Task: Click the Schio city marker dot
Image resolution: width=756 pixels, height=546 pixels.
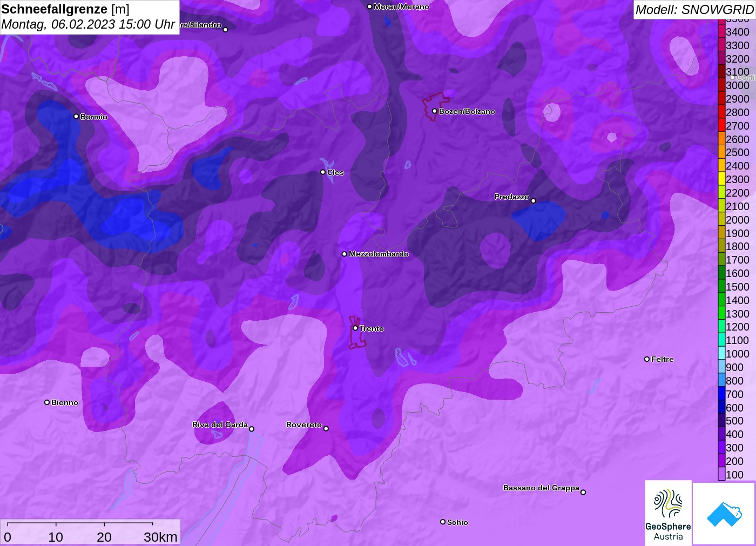Action: coord(443,522)
